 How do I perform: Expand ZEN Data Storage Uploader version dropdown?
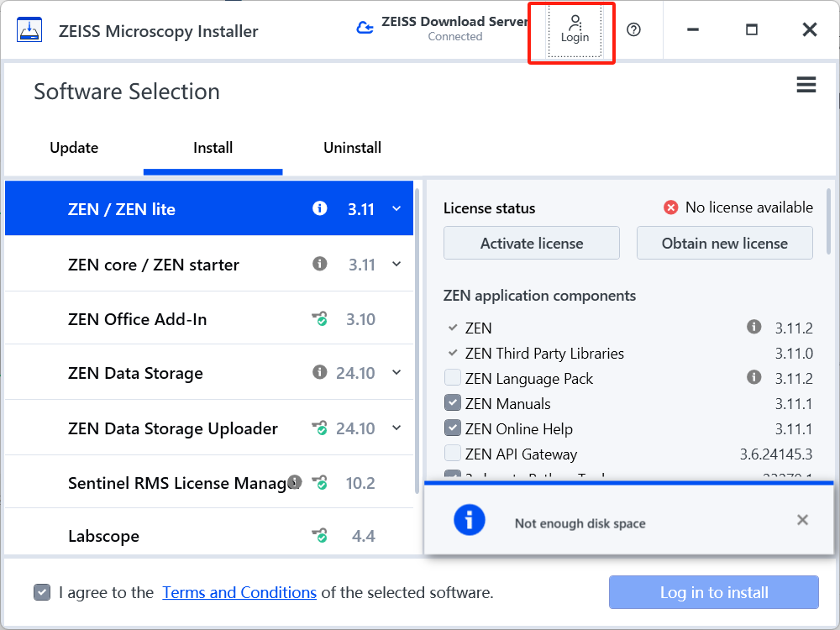click(x=396, y=428)
